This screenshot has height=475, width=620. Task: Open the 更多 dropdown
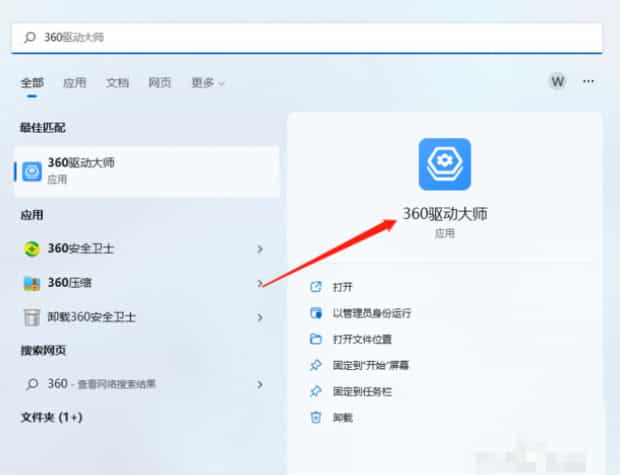coord(208,83)
